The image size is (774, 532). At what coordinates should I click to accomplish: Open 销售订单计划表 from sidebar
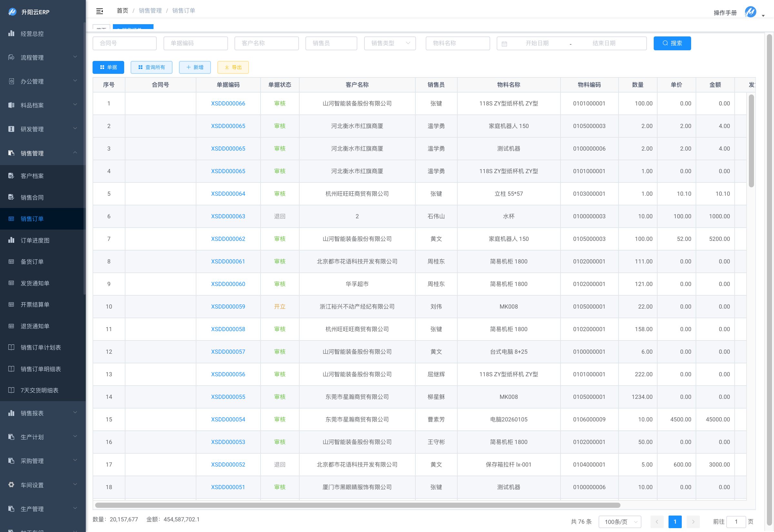[x=41, y=347]
